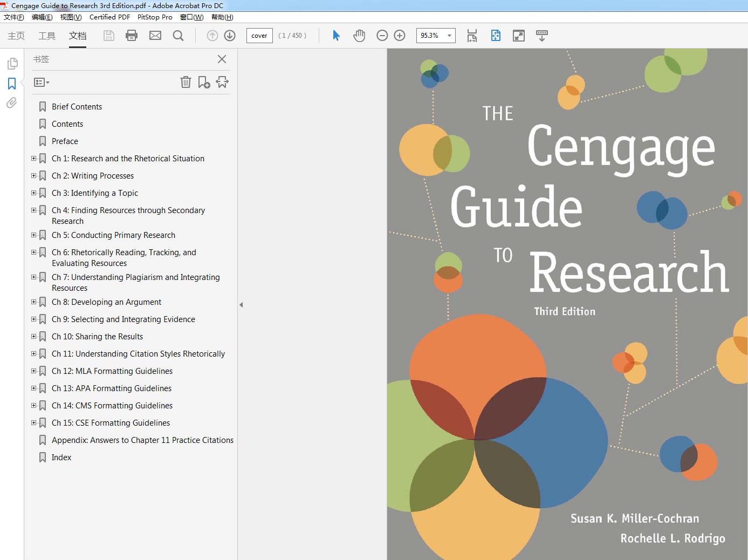Viewport: 748px width, 560px height.
Task: Open the 帮助(H) menu
Action: (x=222, y=17)
